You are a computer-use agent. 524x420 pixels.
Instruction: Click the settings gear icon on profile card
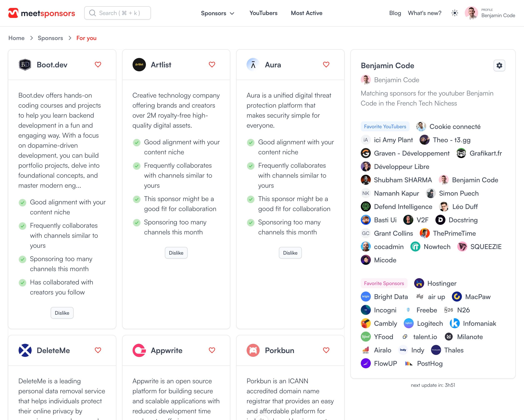point(499,65)
